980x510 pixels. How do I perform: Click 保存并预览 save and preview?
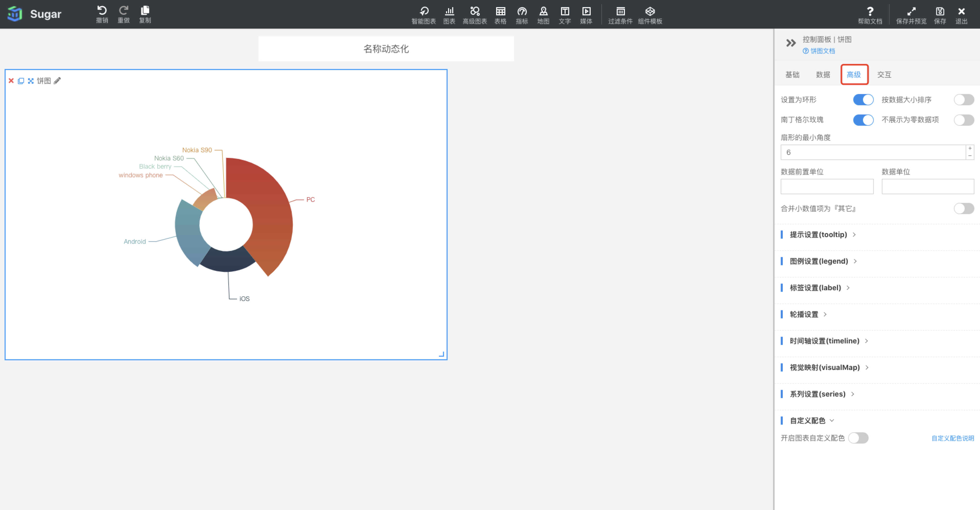(x=911, y=15)
